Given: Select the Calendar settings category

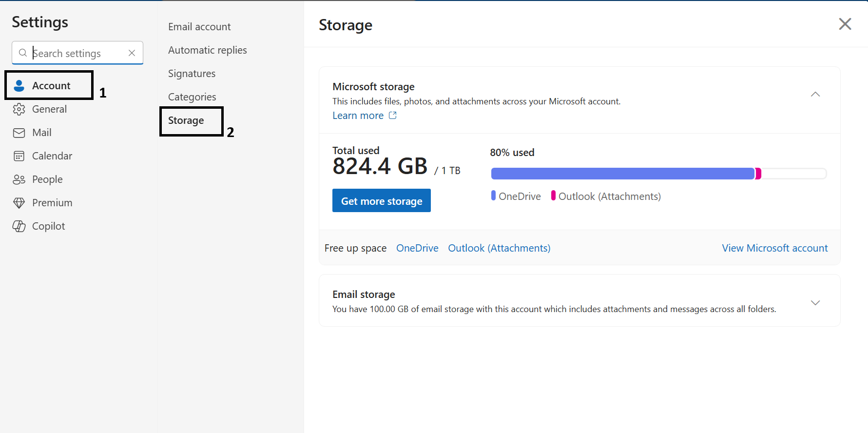Looking at the screenshot, I should [x=52, y=156].
